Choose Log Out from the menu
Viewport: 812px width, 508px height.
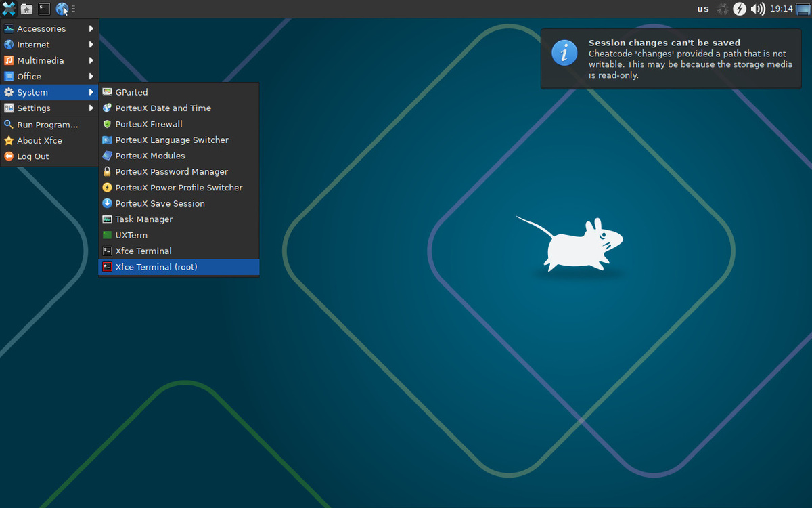pos(49,156)
